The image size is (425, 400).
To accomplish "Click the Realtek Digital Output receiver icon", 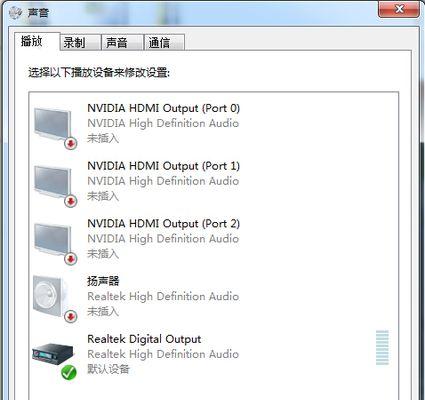I will (x=53, y=354).
